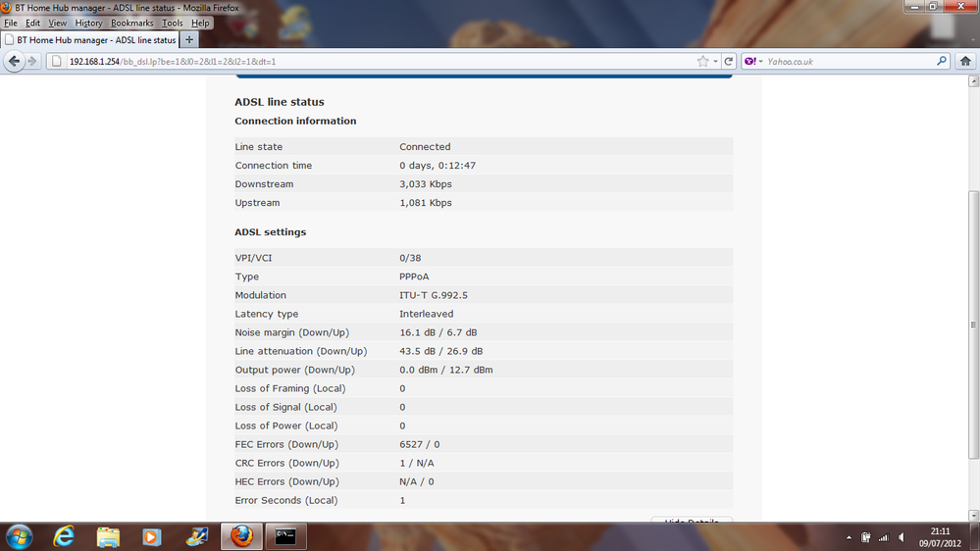Viewport: 980px width, 551px height.
Task: Click the Connection information heading
Action: click(295, 122)
